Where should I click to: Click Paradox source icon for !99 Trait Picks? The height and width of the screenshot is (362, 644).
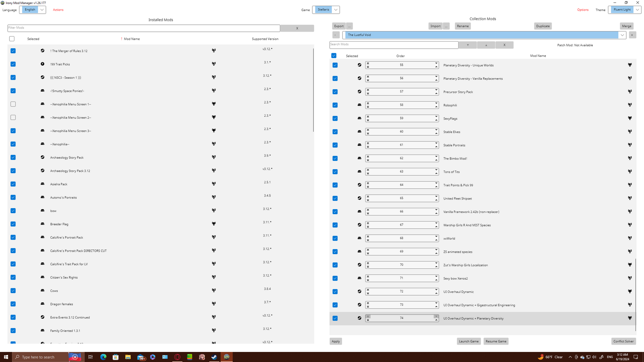(x=42, y=64)
